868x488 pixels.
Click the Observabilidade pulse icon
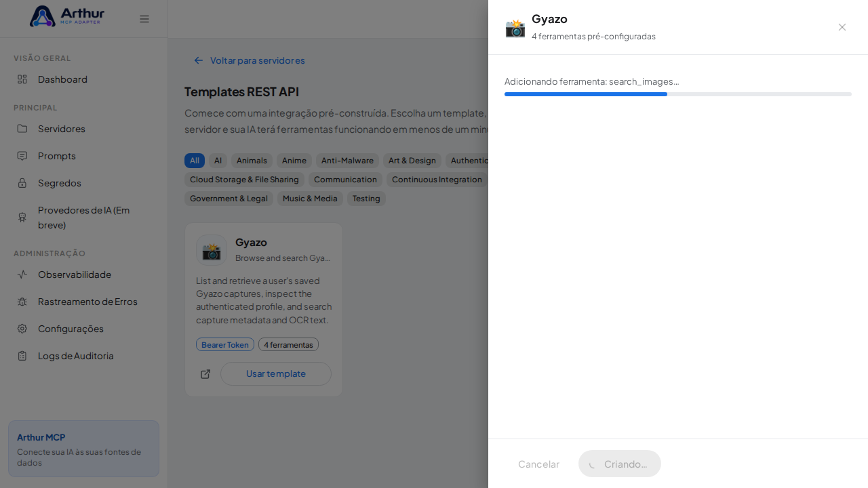click(x=22, y=274)
